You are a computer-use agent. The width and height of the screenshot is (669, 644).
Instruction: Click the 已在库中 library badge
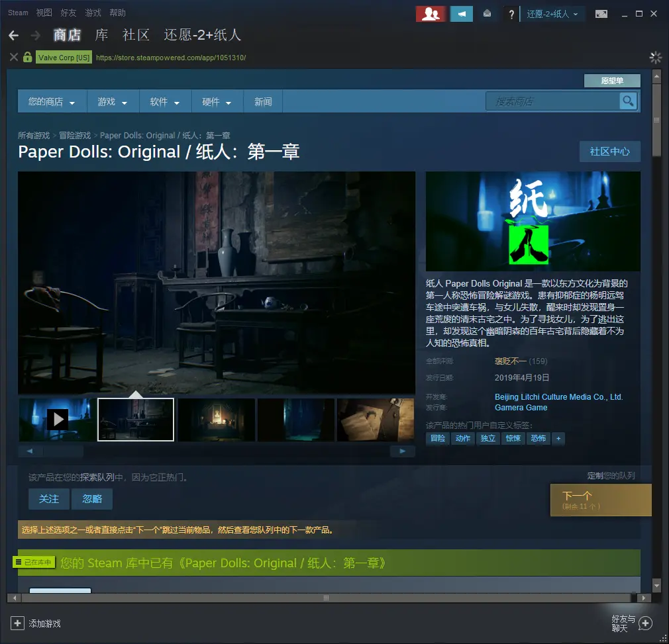click(34, 563)
